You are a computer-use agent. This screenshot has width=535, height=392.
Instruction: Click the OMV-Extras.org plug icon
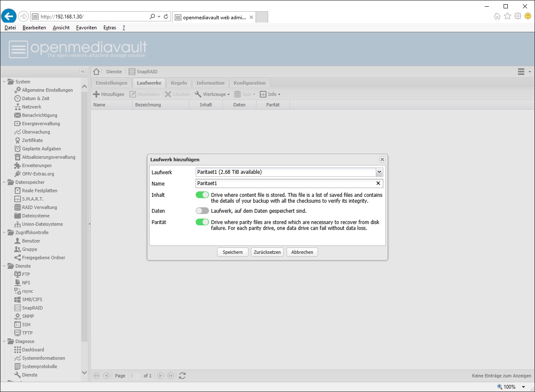coord(18,174)
